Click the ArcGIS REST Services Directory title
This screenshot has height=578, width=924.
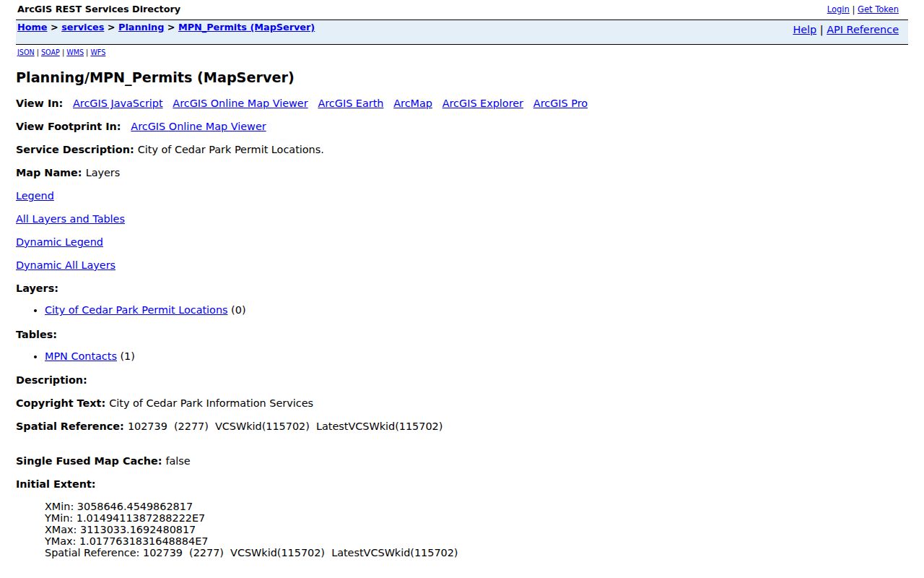click(99, 9)
